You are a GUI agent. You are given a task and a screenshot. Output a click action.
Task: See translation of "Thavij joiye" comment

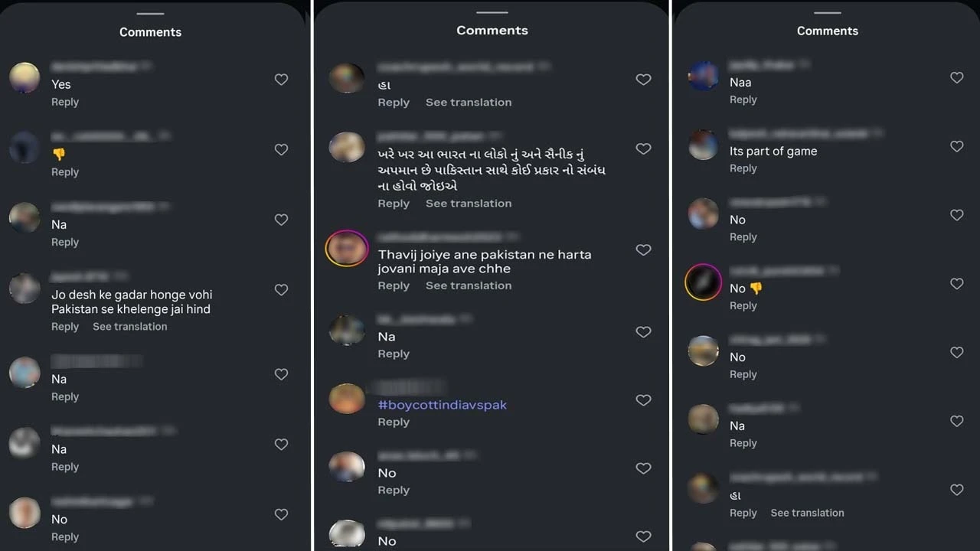469,285
